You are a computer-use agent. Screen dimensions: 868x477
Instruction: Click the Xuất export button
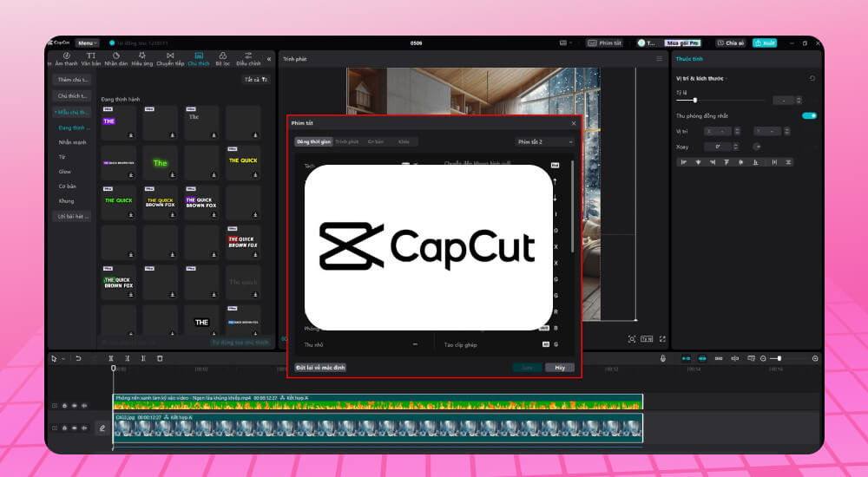click(x=765, y=43)
